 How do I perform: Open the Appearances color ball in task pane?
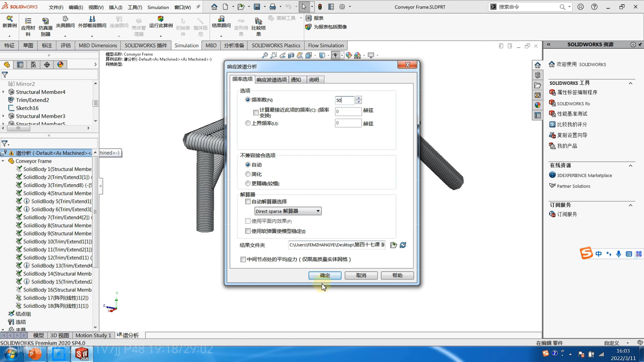point(538,105)
